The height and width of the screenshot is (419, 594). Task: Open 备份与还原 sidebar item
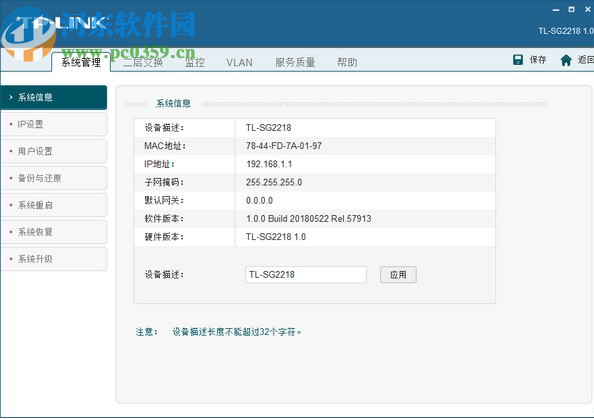click(53, 178)
